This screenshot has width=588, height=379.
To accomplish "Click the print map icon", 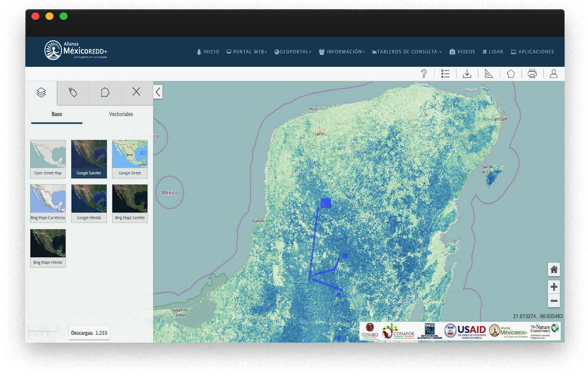I will (x=532, y=74).
